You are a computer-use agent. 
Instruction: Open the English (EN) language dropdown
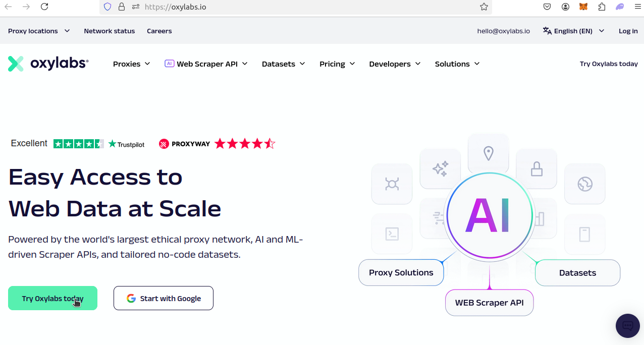pyautogui.click(x=573, y=31)
